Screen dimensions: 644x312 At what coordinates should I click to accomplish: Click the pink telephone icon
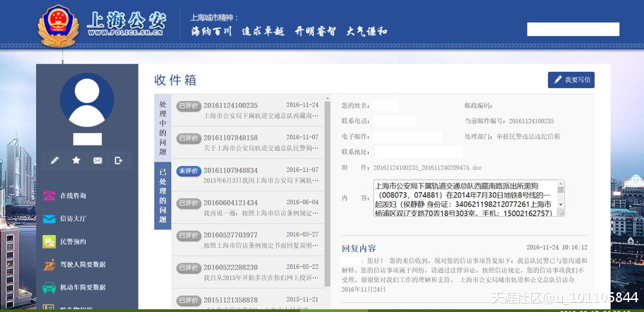(49, 196)
